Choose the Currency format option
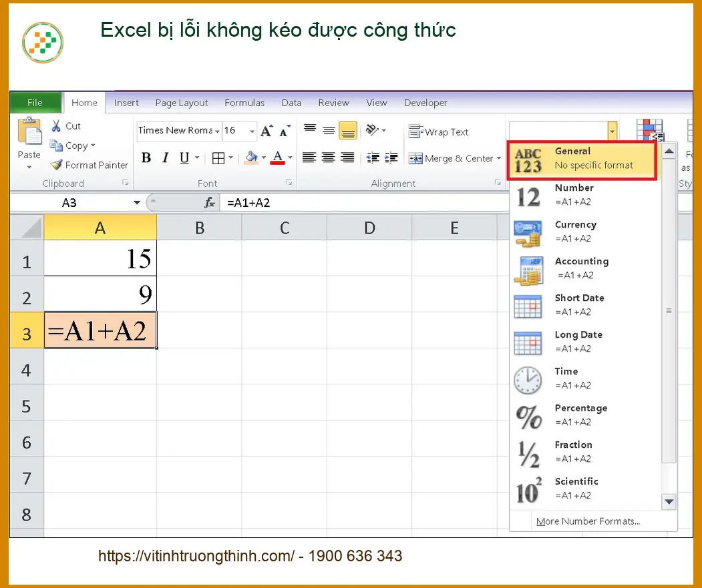 pyautogui.click(x=584, y=232)
